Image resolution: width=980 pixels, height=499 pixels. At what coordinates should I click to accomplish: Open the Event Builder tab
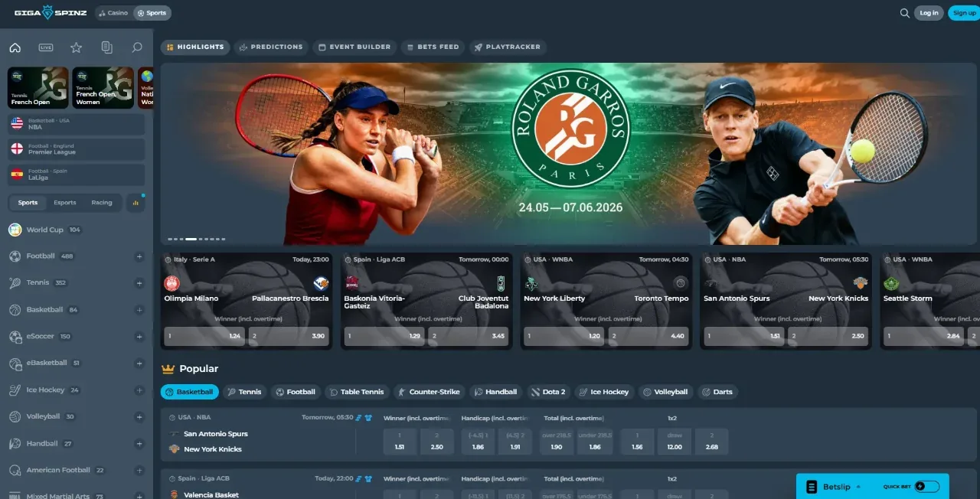pos(354,47)
